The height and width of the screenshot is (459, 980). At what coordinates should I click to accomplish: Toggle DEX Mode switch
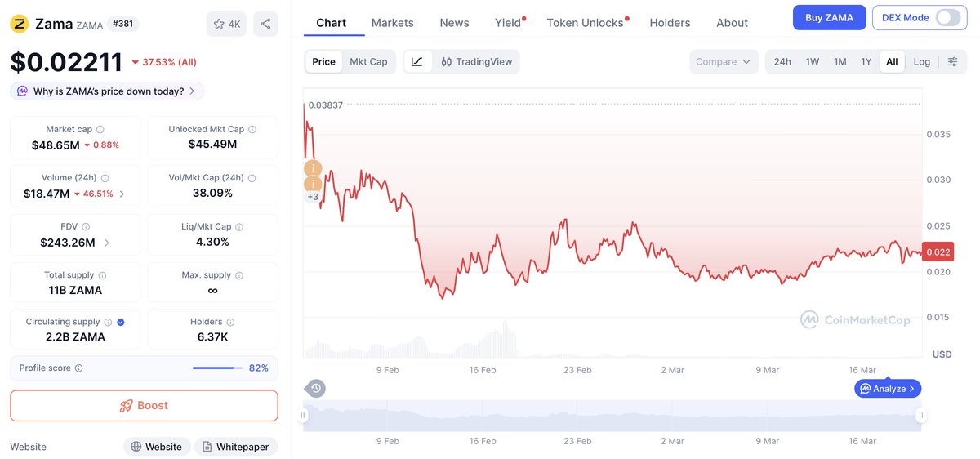pos(947,17)
